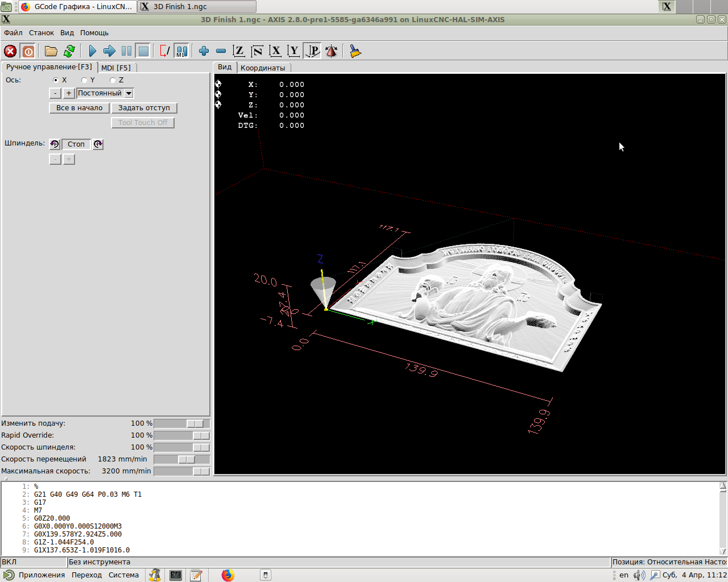Viewport: 728px width, 582px height.
Task: Select the Вид preview tab
Action: (x=225, y=67)
